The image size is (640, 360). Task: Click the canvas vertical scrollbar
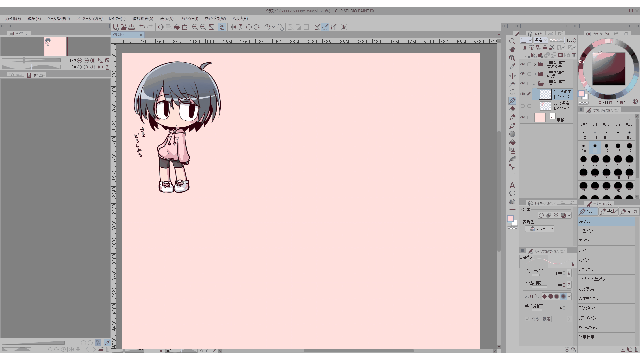(x=498, y=192)
